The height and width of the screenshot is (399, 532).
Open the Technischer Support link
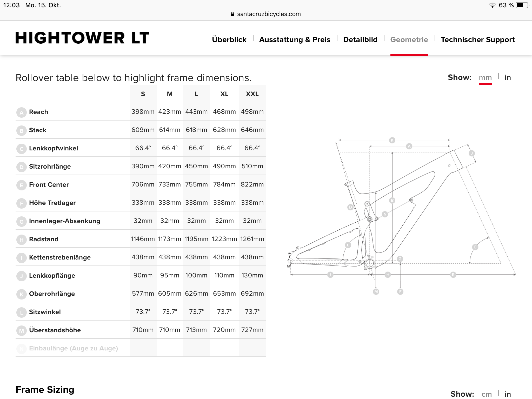pyautogui.click(x=477, y=39)
